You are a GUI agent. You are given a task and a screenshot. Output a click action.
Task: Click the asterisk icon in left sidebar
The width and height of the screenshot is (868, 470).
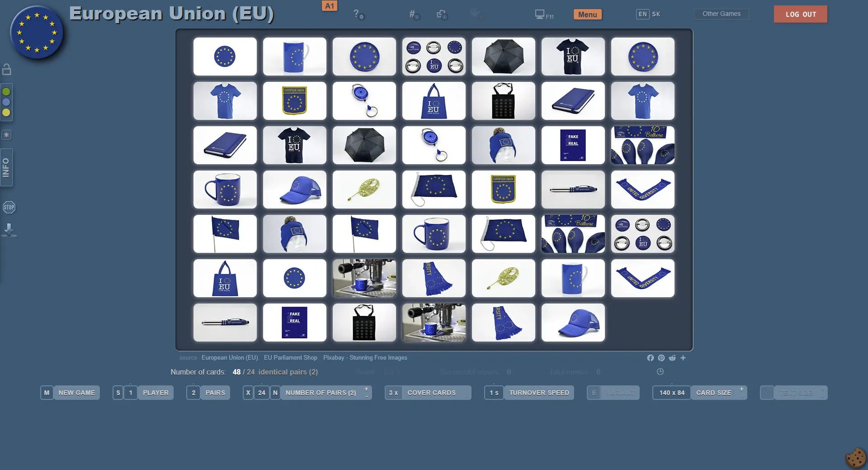coord(6,135)
